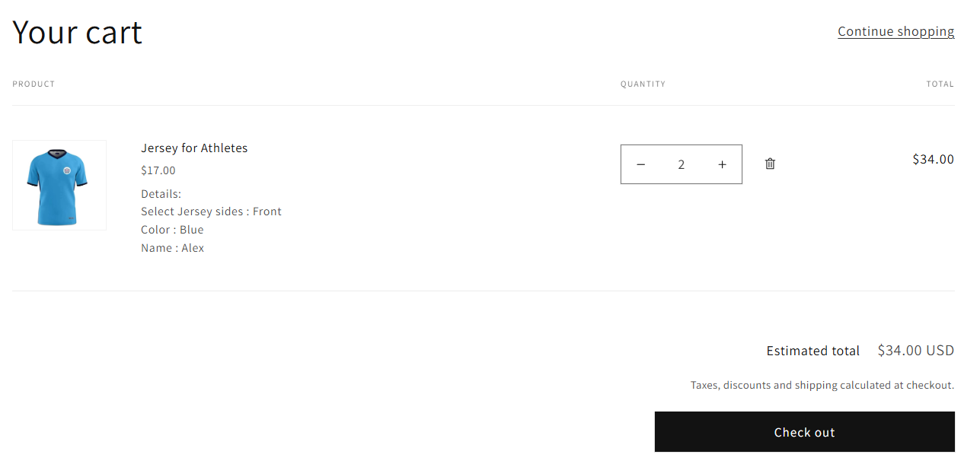The height and width of the screenshot is (464, 980).
Task: Select the $17.00 unit price text
Action: pyautogui.click(x=158, y=170)
